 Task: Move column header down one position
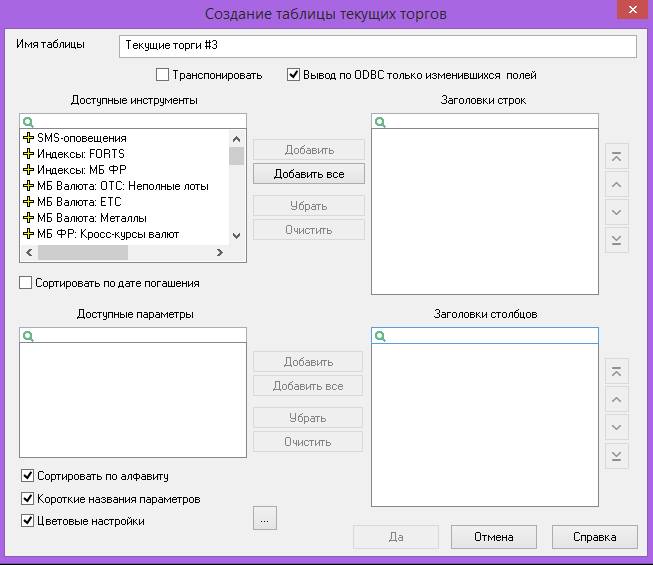point(617,428)
